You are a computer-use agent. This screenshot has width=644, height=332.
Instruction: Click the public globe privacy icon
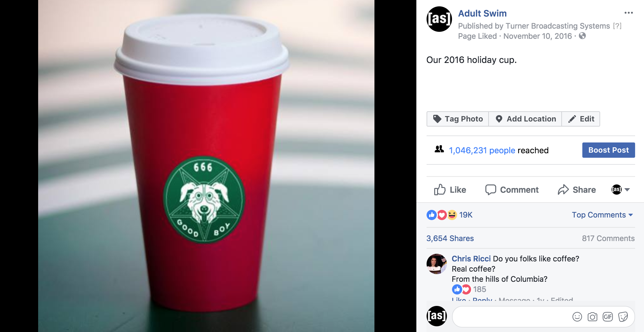coord(582,36)
